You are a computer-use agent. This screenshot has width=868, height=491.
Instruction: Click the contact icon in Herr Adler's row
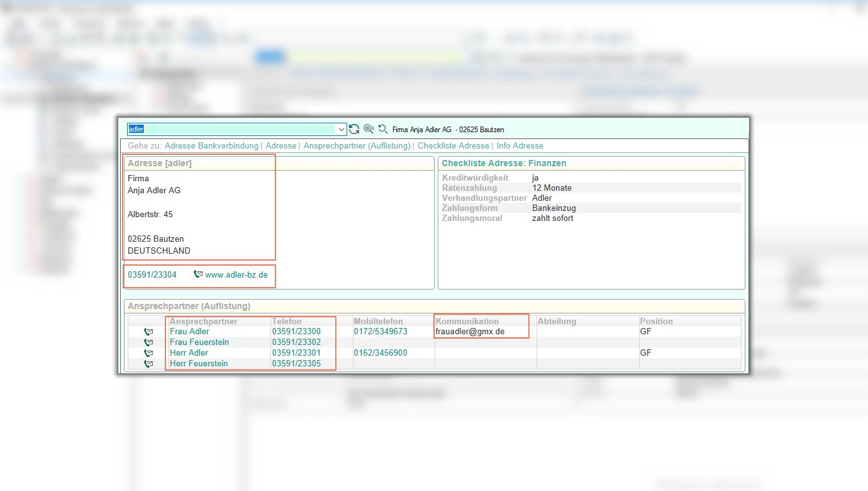(148, 353)
